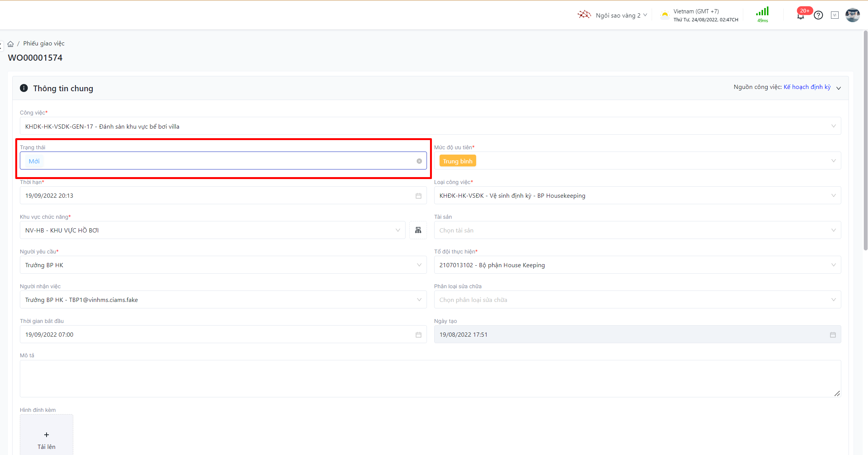Viewport: 868px width, 455px height.
Task: Click the language VI icon
Action: tap(835, 15)
